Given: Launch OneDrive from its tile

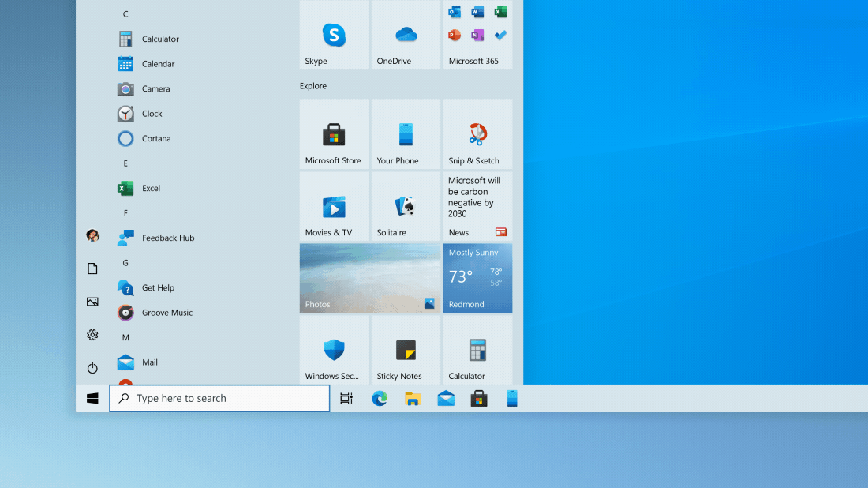Looking at the screenshot, I should pos(405,35).
